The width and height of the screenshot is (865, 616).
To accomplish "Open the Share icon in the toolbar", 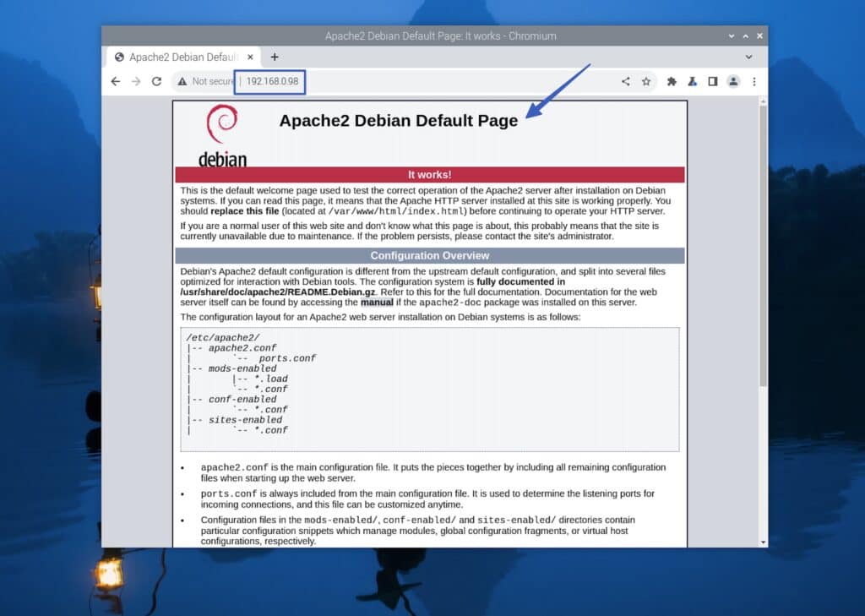I will click(x=625, y=81).
